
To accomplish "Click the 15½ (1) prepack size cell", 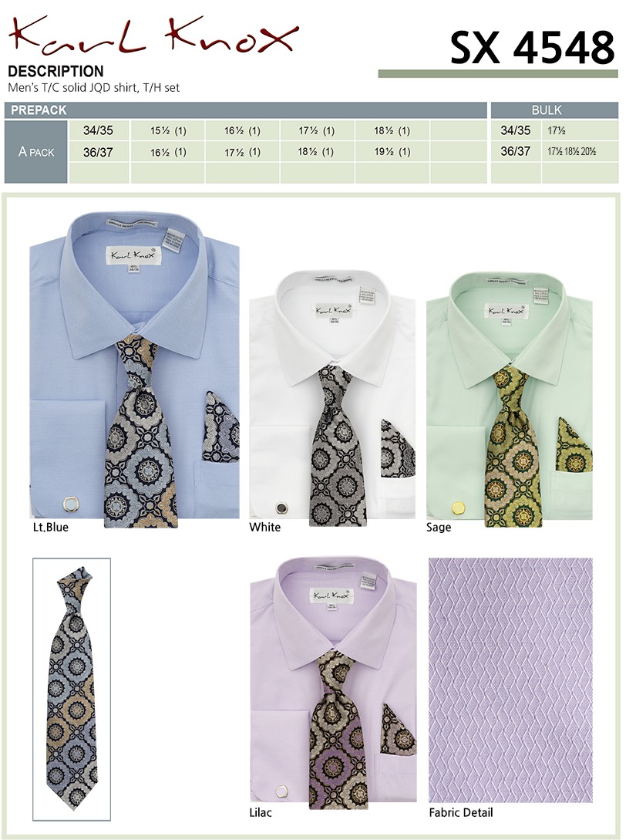I will click(x=167, y=130).
